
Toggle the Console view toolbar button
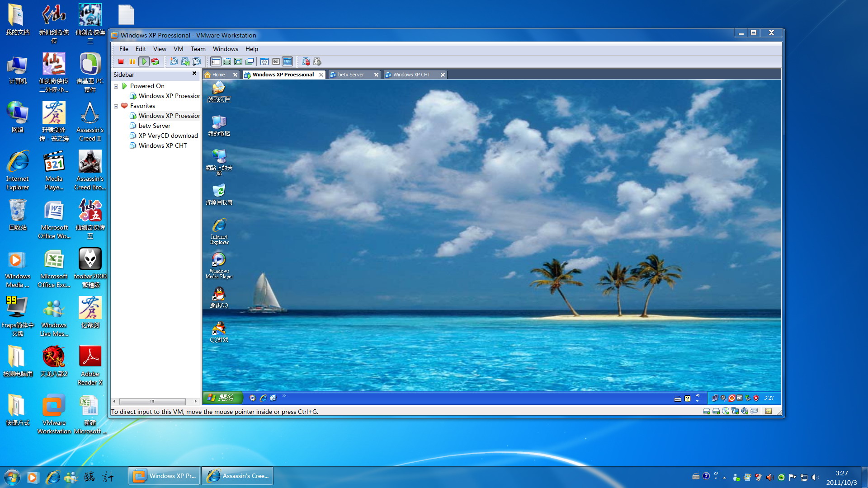tap(288, 61)
